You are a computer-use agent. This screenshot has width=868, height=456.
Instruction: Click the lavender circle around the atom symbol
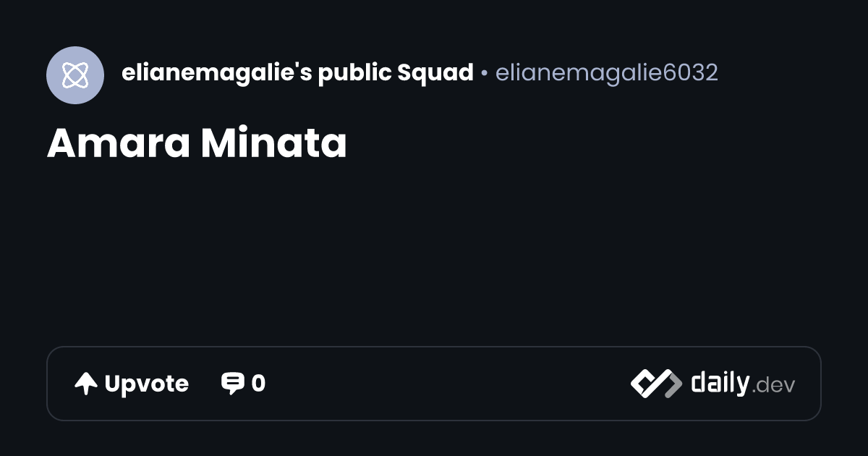click(75, 75)
